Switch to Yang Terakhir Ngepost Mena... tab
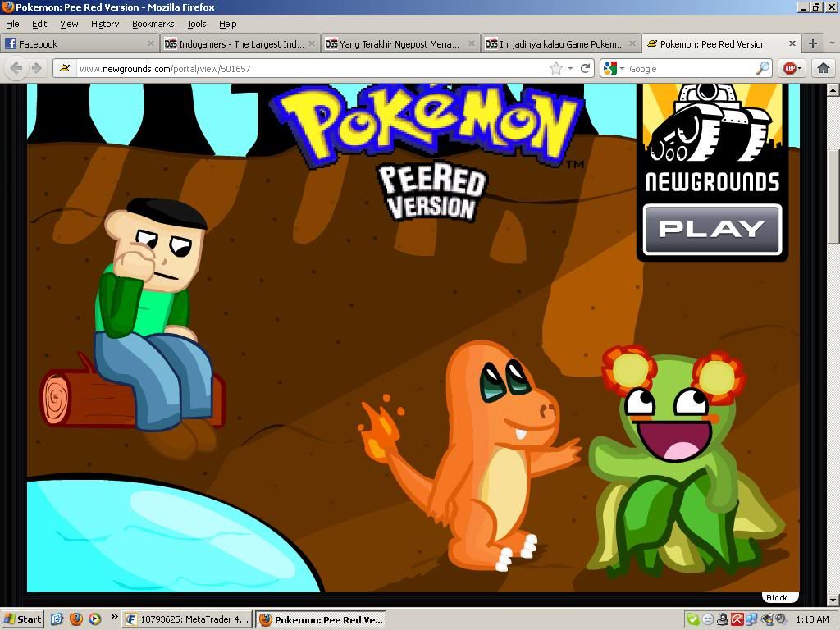 pyautogui.click(x=400, y=44)
